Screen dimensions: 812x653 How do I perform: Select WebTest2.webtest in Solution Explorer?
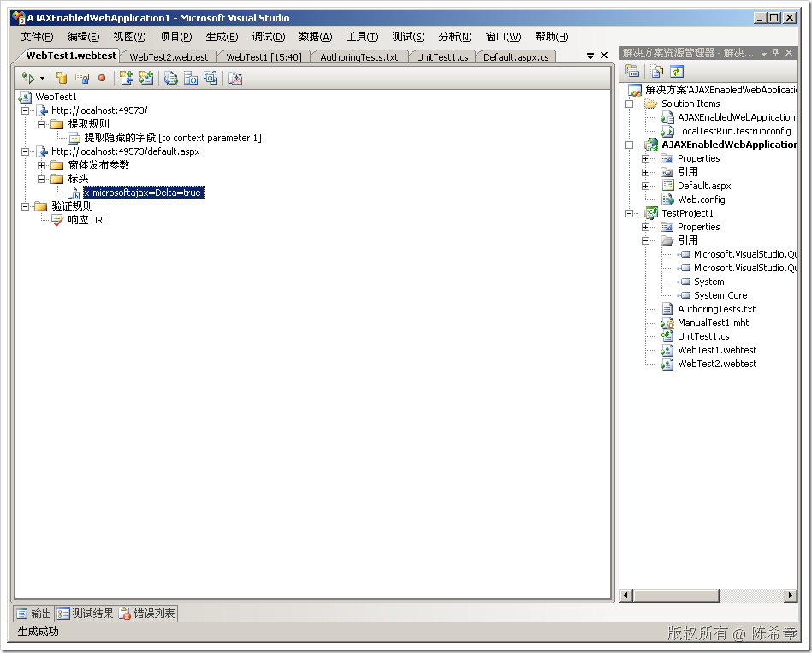click(x=717, y=364)
